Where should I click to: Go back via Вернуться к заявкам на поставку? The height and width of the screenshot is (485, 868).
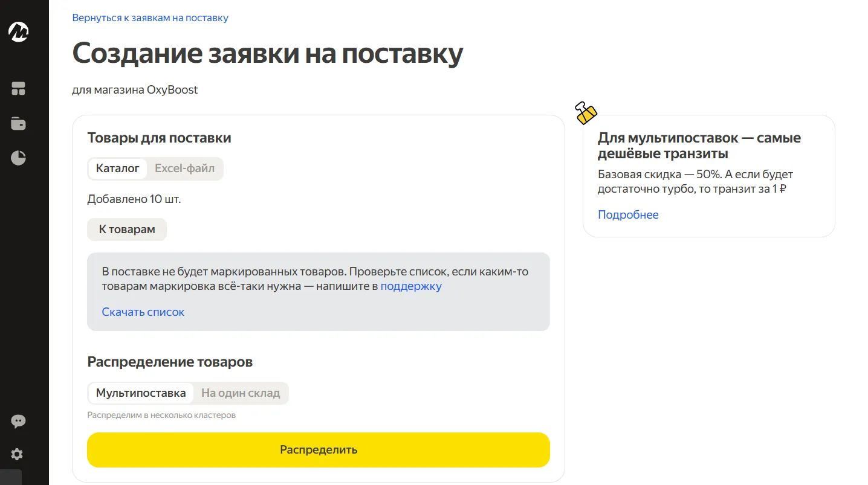151,18
